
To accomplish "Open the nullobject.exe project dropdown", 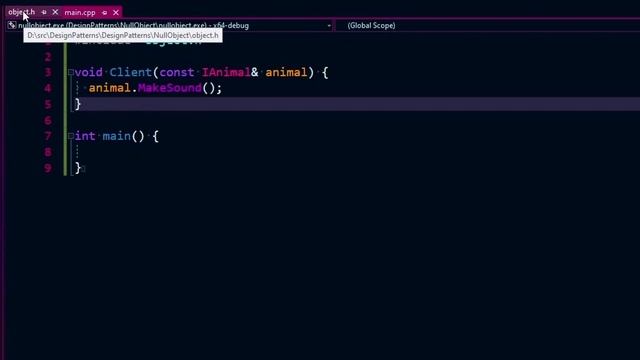I will 329,26.
